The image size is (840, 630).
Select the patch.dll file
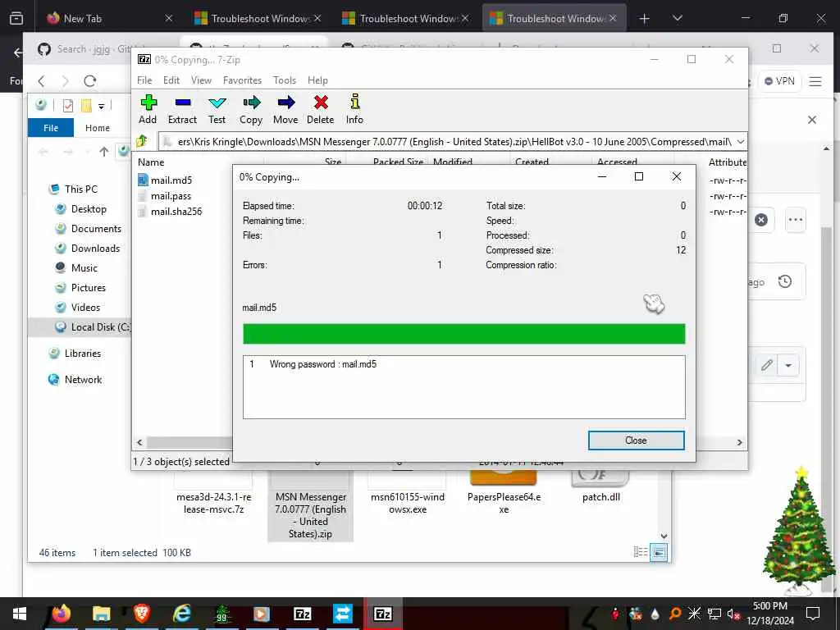tap(601, 489)
